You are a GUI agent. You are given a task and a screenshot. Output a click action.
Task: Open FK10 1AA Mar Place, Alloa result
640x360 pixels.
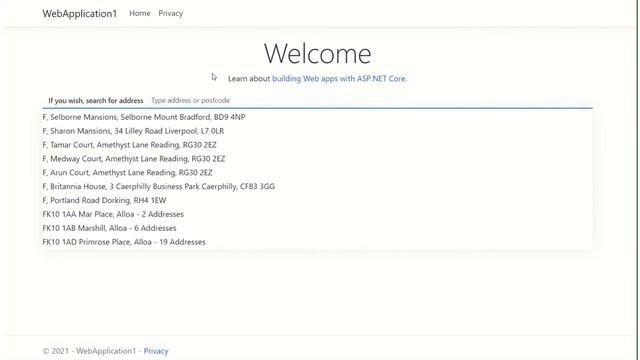point(317,214)
